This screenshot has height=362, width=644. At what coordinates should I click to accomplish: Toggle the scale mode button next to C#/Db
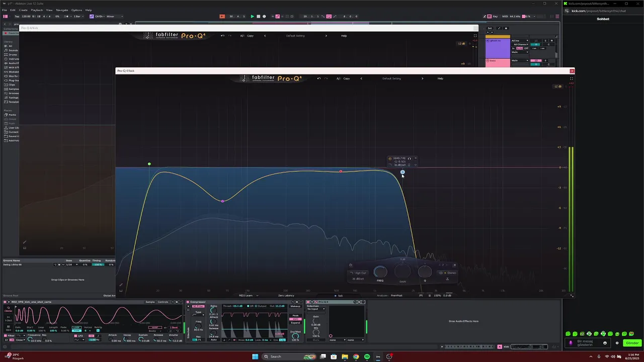click(92, 16)
